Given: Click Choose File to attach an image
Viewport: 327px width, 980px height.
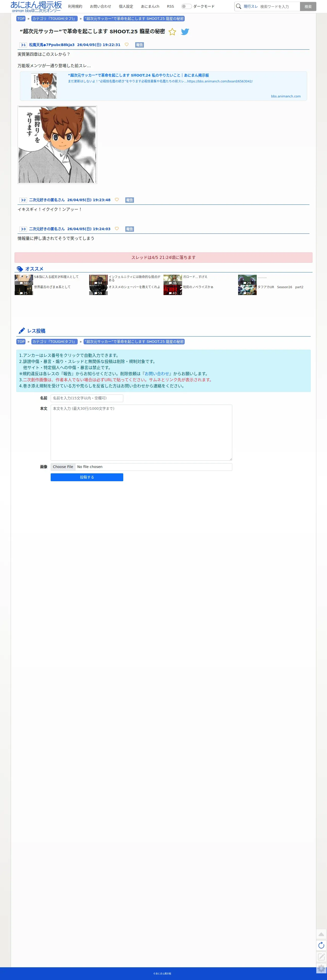Looking at the screenshot, I should click(63, 467).
